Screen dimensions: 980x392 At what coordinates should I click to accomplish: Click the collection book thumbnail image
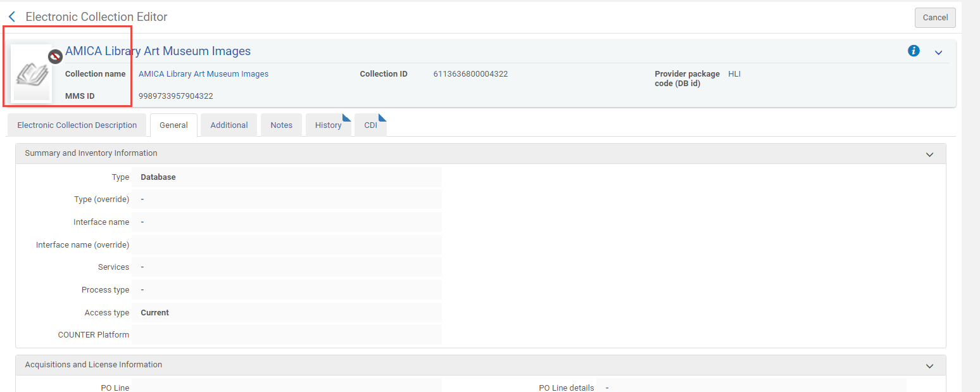[x=31, y=73]
